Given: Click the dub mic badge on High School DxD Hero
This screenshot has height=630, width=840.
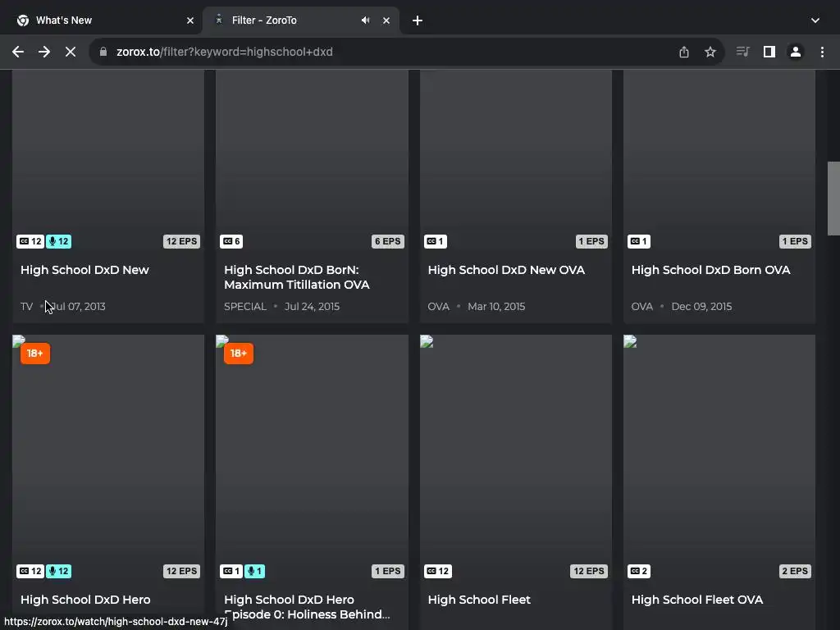Looking at the screenshot, I should coord(59,571).
